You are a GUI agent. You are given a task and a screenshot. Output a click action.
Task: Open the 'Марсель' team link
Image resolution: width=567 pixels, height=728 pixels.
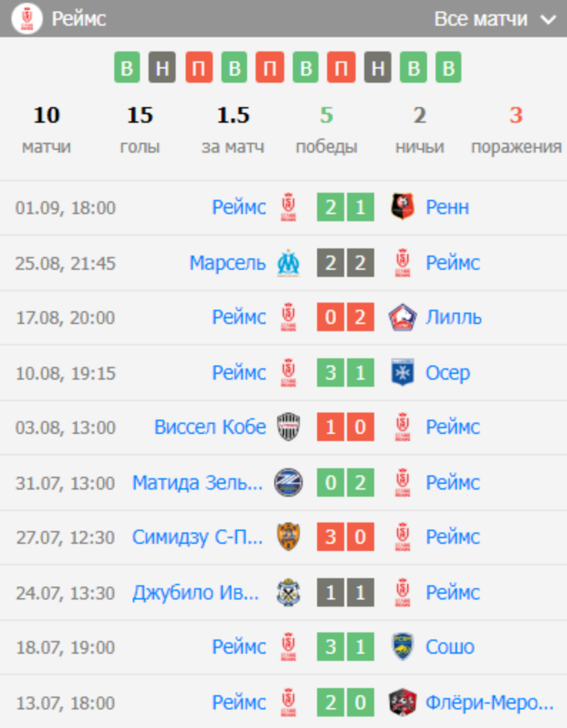pos(227,263)
